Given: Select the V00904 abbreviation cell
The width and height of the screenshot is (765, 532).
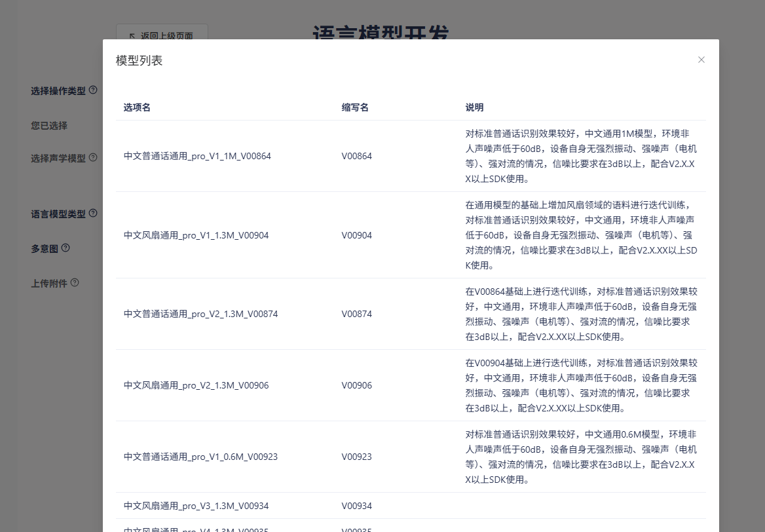Looking at the screenshot, I should [356, 235].
